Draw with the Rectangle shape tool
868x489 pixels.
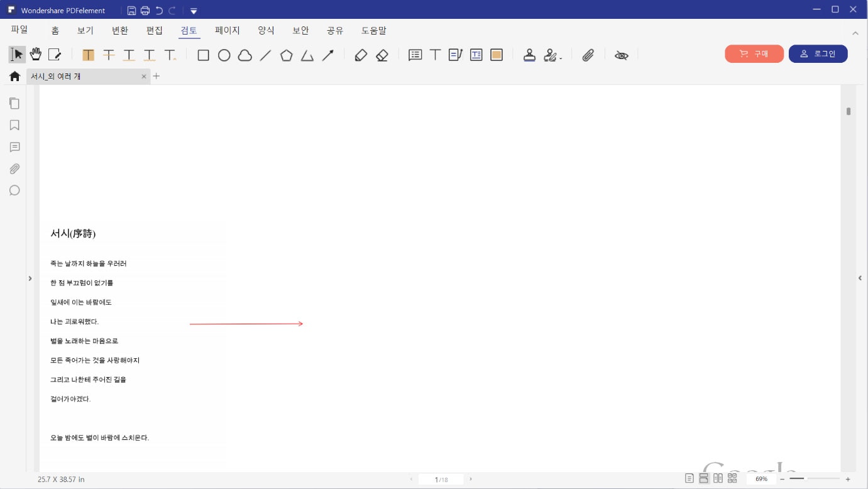(203, 55)
